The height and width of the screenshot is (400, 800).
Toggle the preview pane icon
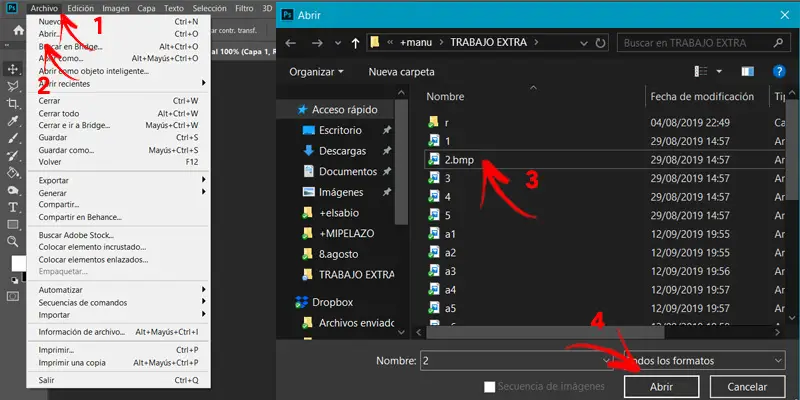click(x=748, y=71)
